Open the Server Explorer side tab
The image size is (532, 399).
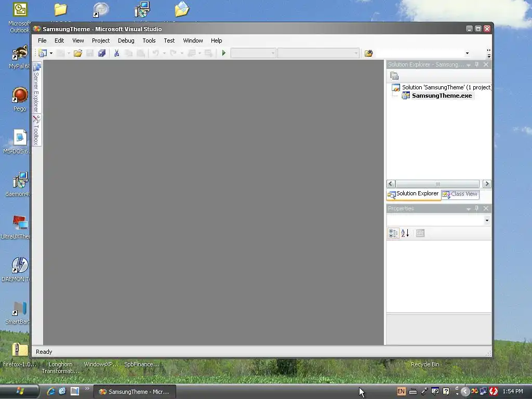coord(37,87)
